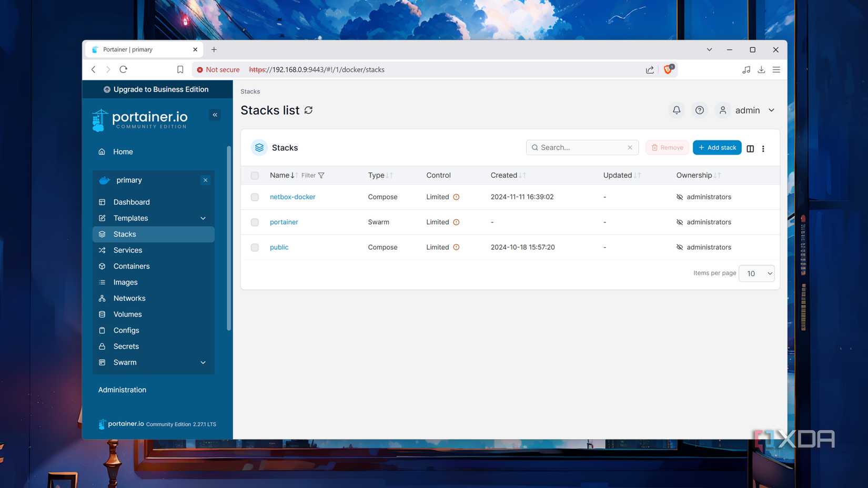This screenshot has height=488, width=868.
Task: Change Items per page from the 10 dropdown
Action: 756,273
